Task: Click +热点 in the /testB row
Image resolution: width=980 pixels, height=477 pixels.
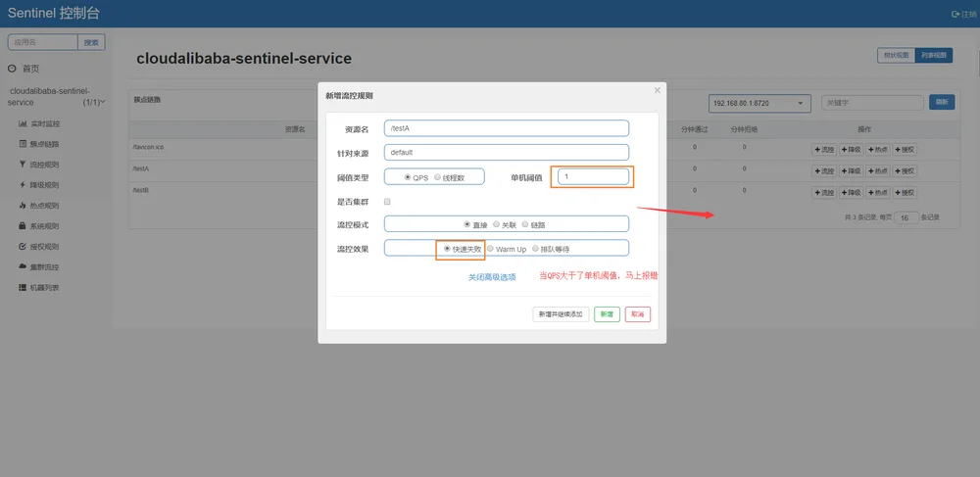Action: pyautogui.click(x=877, y=193)
